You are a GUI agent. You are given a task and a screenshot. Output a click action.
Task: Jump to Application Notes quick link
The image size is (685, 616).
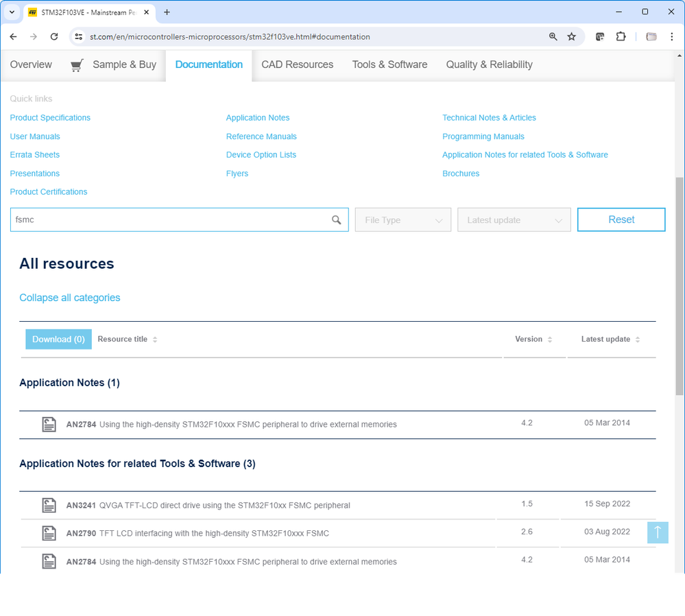click(x=258, y=117)
